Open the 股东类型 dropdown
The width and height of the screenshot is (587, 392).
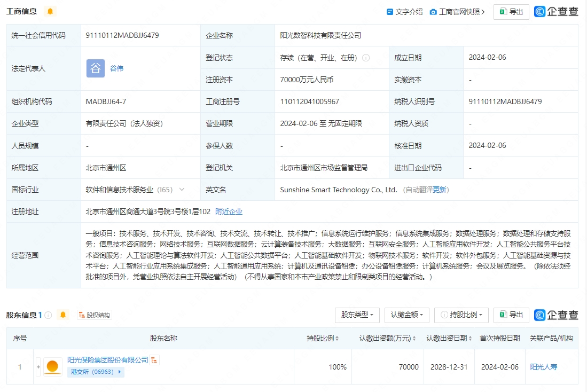click(x=356, y=315)
